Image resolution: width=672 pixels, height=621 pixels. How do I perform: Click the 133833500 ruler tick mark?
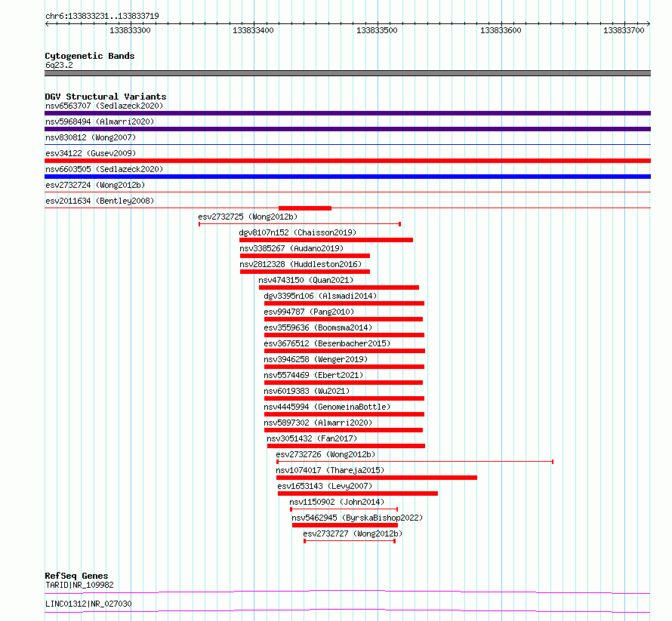[x=378, y=24]
